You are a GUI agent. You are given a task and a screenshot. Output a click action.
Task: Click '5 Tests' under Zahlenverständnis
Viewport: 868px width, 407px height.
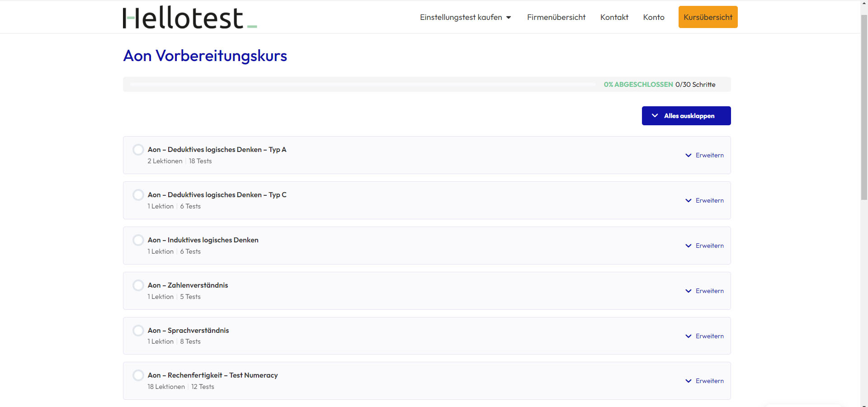[x=190, y=297]
